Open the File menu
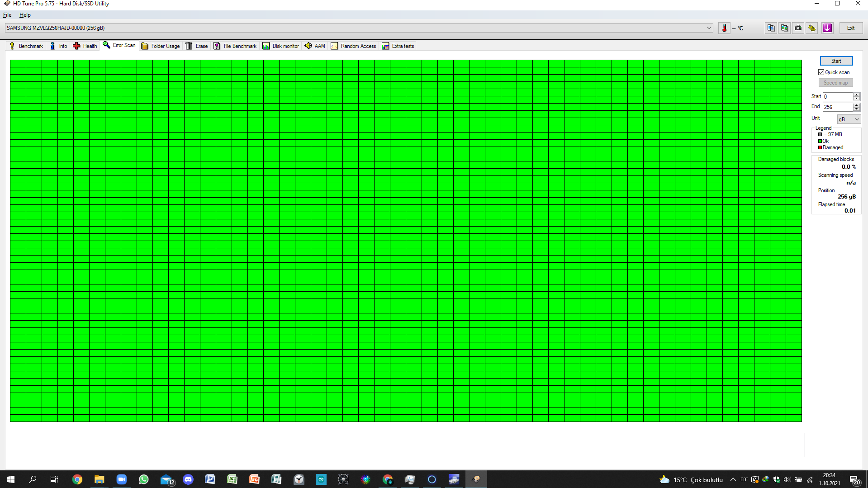The image size is (868, 488). tap(7, 15)
